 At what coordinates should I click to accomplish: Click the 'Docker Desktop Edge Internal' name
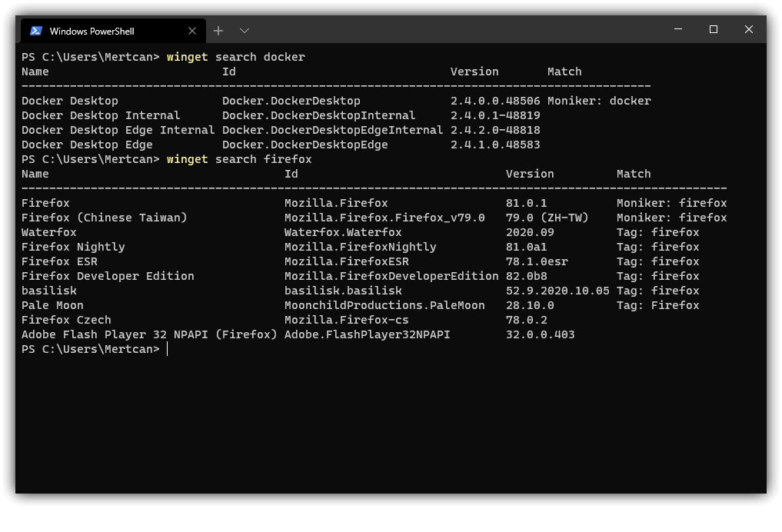pyautogui.click(x=118, y=130)
